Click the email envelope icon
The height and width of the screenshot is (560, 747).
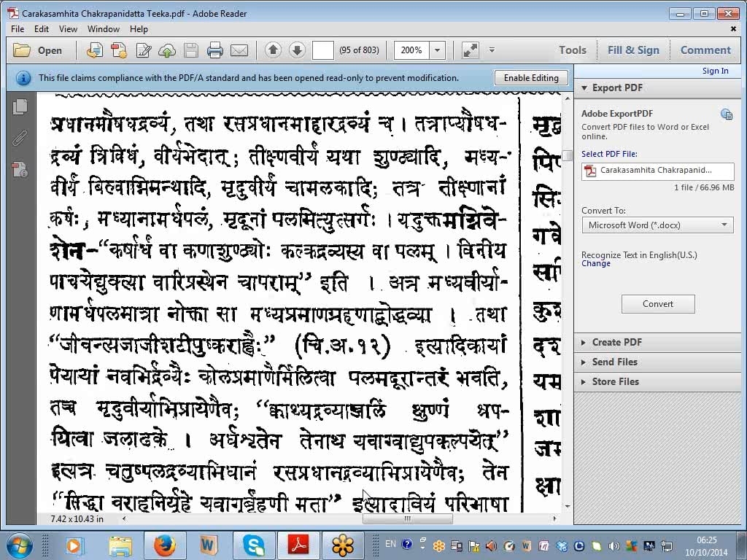(x=239, y=50)
